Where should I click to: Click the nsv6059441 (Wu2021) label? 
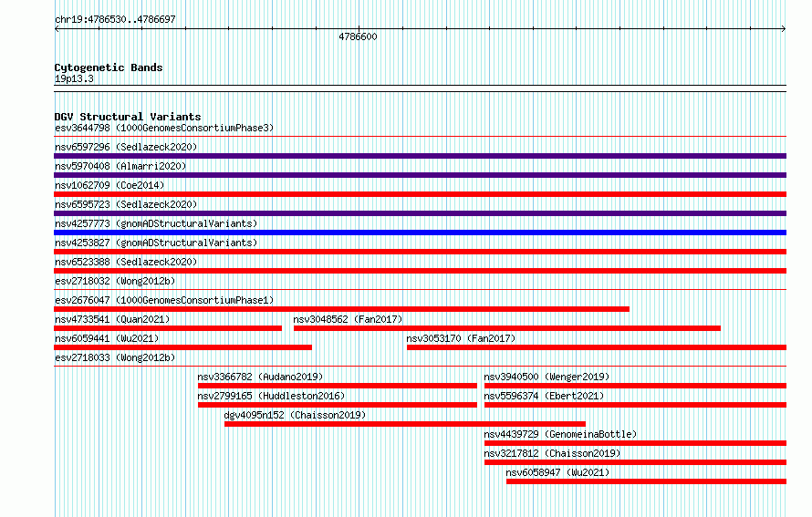107,338
